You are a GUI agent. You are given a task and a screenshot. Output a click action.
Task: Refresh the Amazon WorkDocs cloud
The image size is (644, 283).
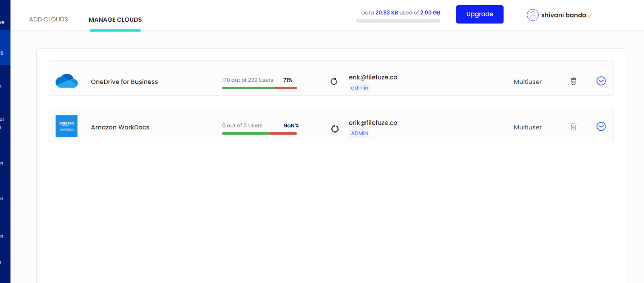click(335, 129)
